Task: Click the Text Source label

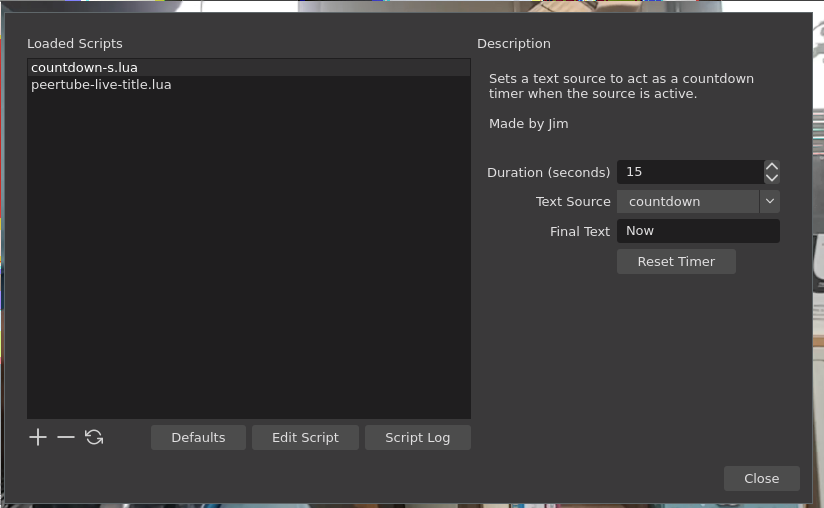Action: click(573, 201)
